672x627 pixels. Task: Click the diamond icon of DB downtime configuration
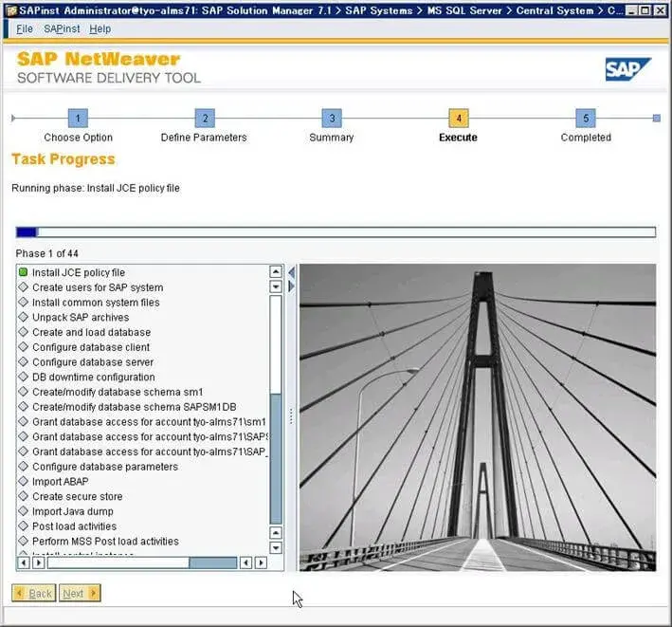tap(23, 377)
